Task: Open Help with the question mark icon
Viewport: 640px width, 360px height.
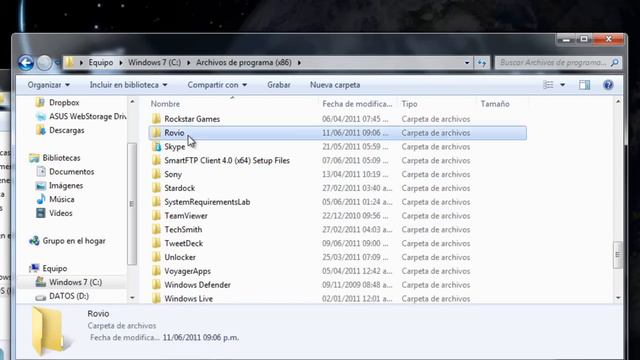Action: point(608,85)
